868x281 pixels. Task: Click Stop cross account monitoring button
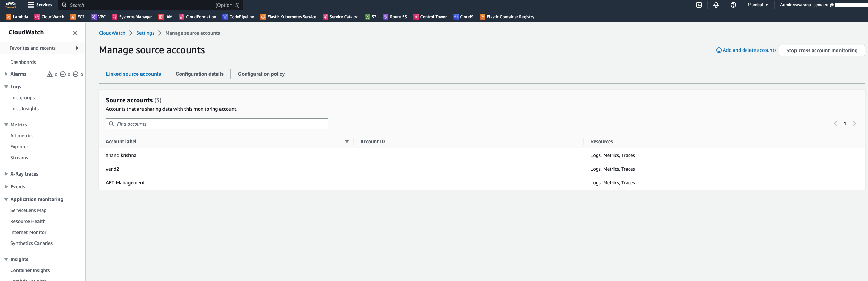pos(822,50)
